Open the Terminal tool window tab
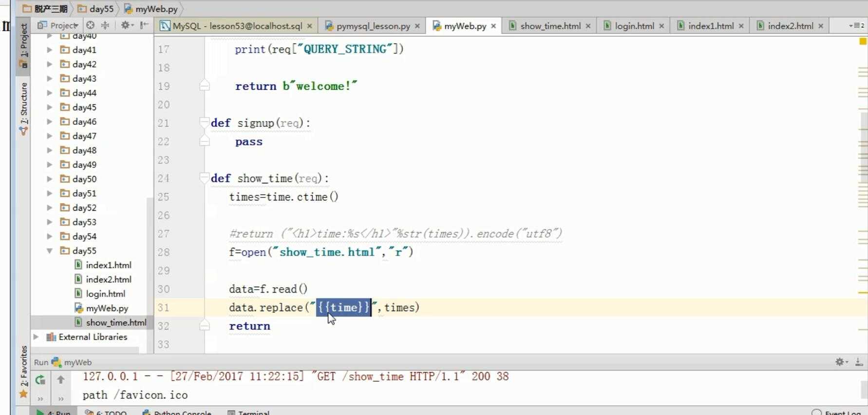The height and width of the screenshot is (415, 868). tap(248, 413)
